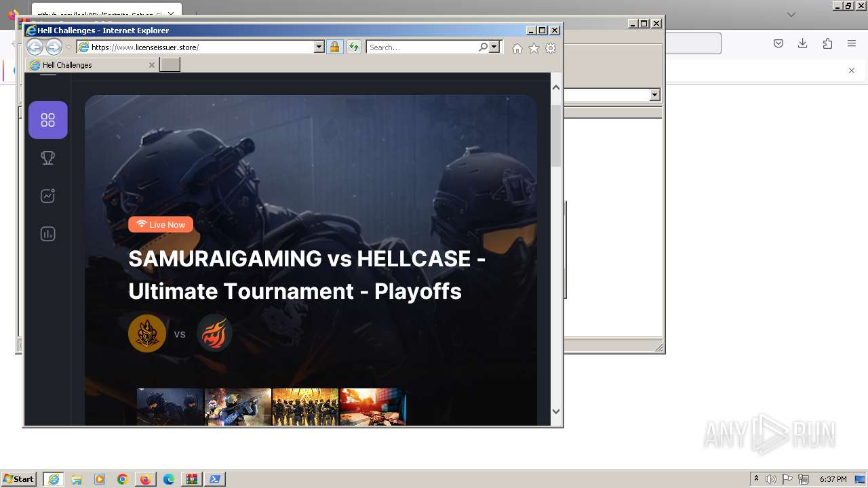Open Firefox downloads icon
The width and height of the screenshot is (868, 488).
803,43
